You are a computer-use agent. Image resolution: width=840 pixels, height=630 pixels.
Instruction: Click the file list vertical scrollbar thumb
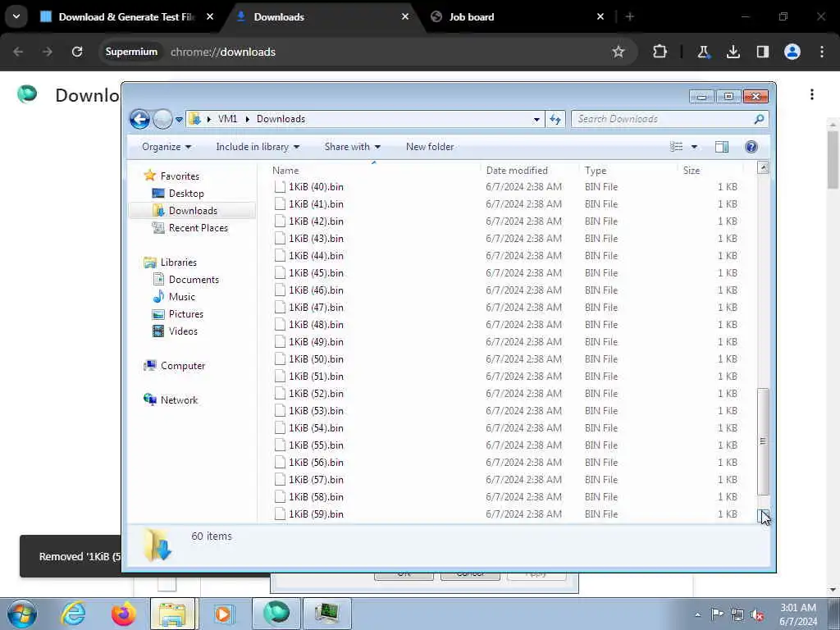763,442
